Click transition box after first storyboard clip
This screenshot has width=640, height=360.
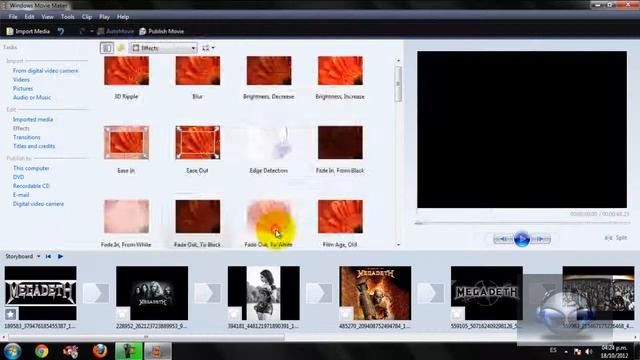click(x=96, y=293)
